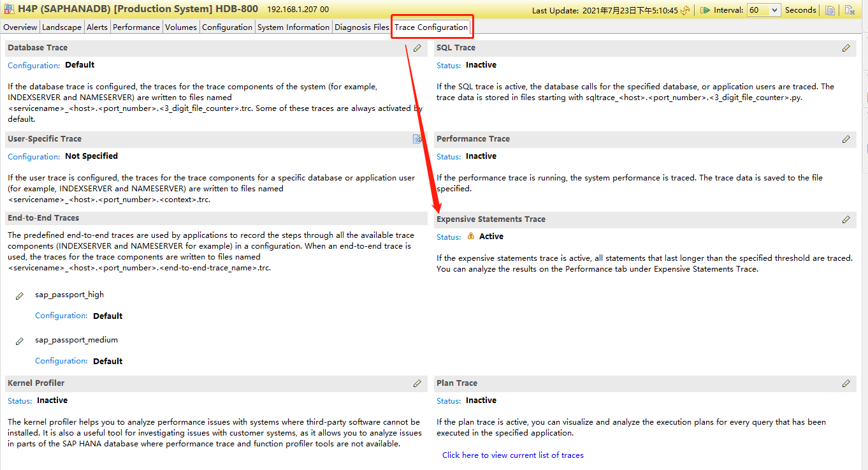
Task: Edit sap_passport_medium trace configuration
Action: pyautogui.click(x=20, y=341)
